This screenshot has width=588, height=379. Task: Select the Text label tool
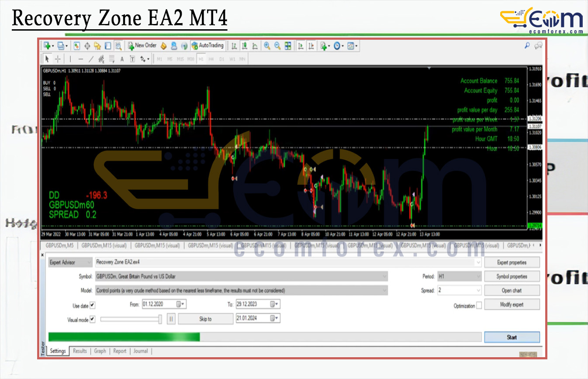pyautogui.click(x=122, y=59)
